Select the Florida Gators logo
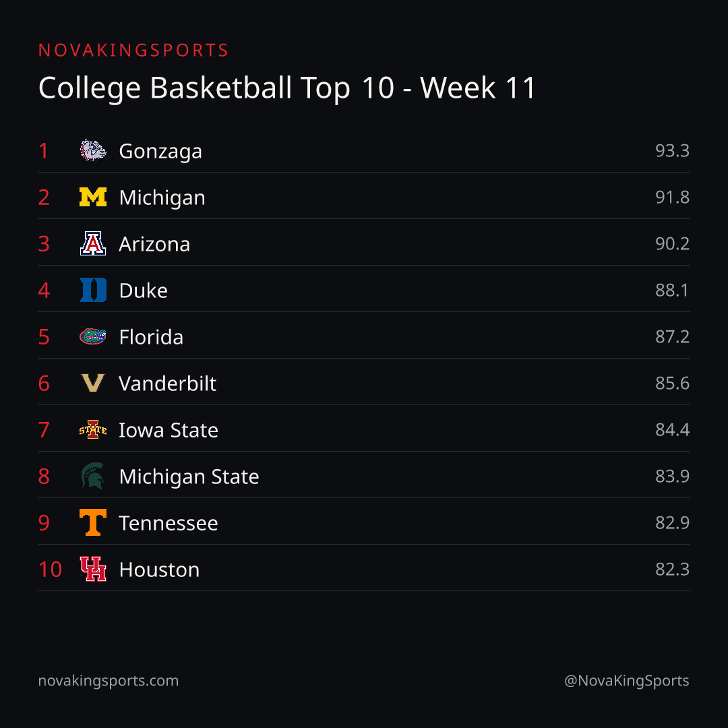 (x=93, y=336)
